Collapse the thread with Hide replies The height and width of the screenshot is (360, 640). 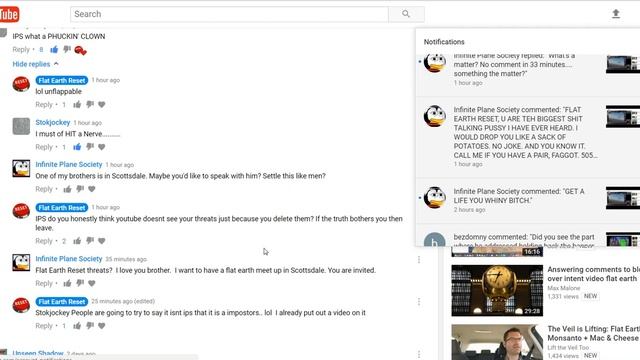(36, 64)
